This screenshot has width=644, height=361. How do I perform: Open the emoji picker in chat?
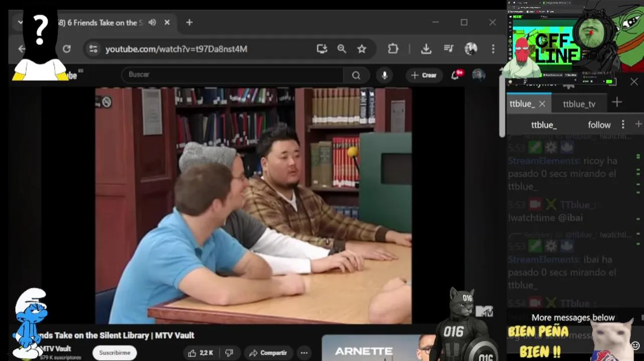[635, 345]
